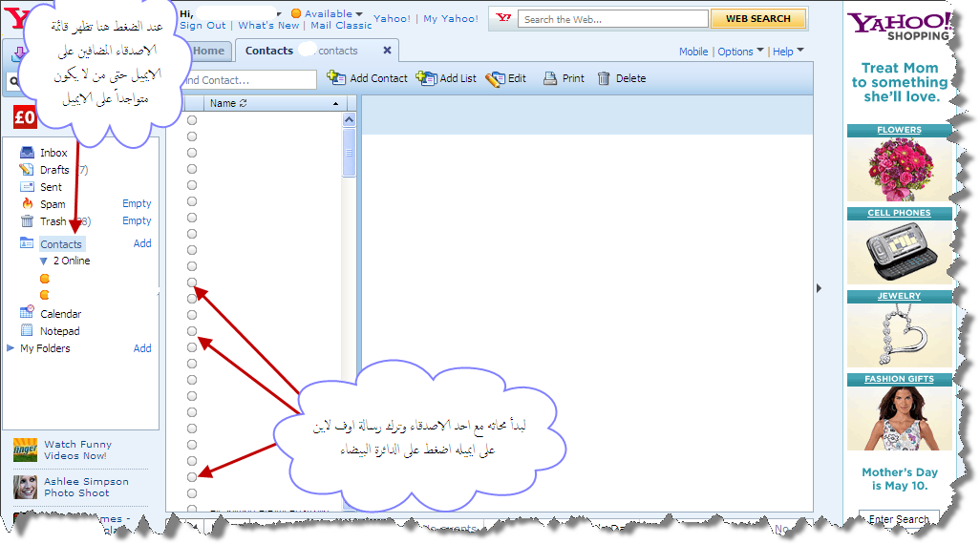Click Add next to My Folders
This screenshot has height=544, width=980.
(x=142, y=348)
